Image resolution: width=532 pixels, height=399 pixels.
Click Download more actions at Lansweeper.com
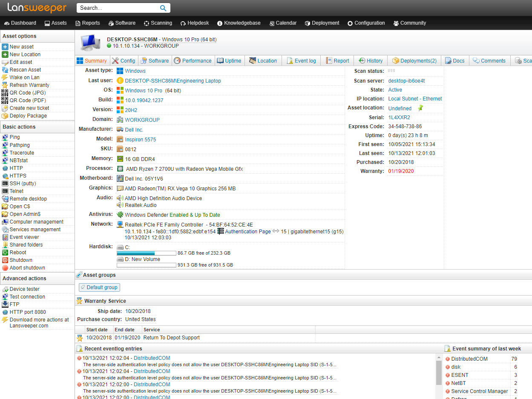point(39,323)
